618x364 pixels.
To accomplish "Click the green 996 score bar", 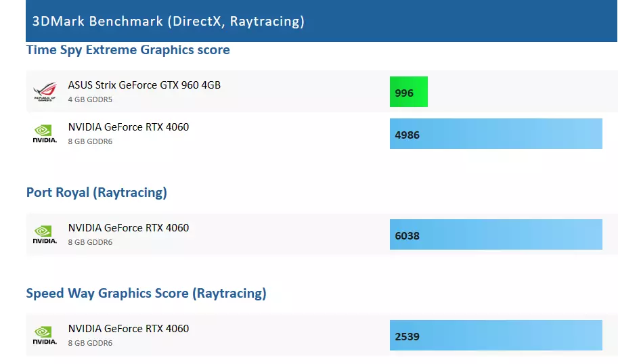I will pyautogui.click(x=409, y=92).
